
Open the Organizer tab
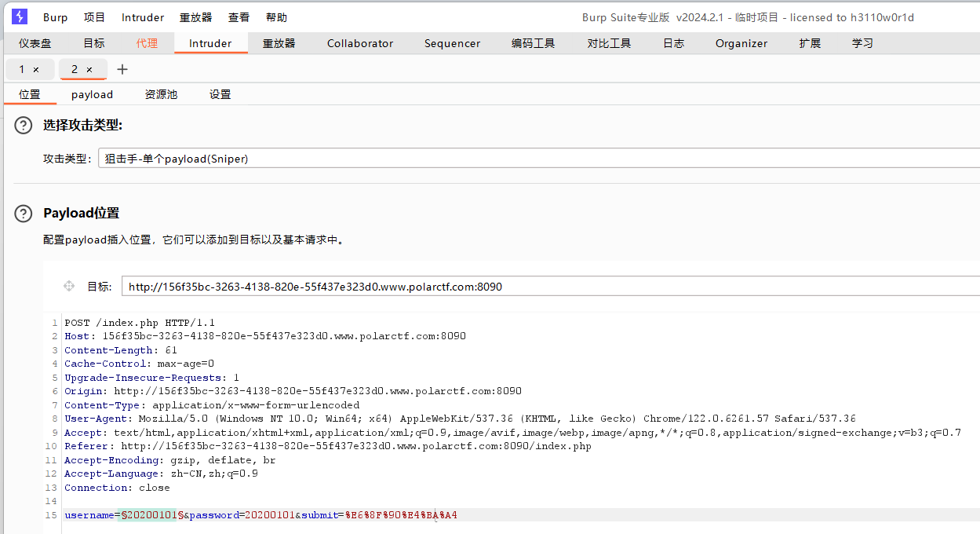741,43
